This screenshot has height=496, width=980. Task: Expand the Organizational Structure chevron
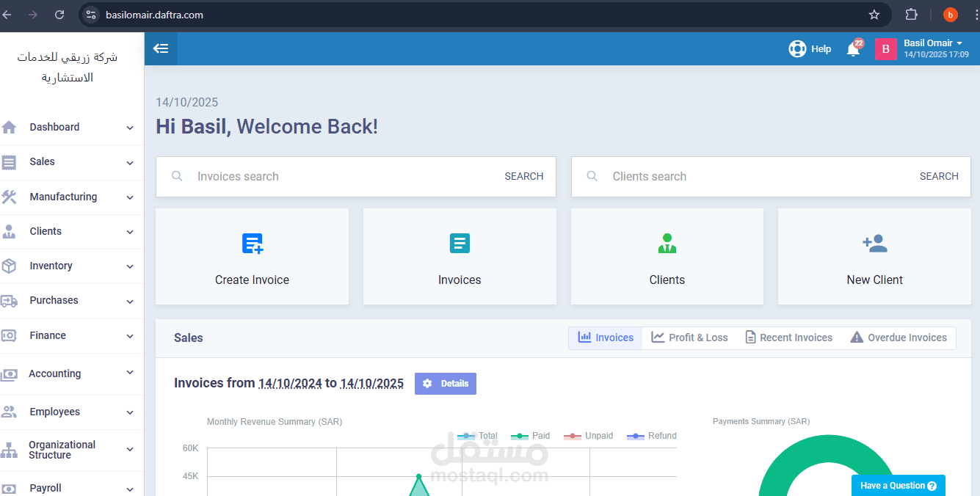click(130, 449)
